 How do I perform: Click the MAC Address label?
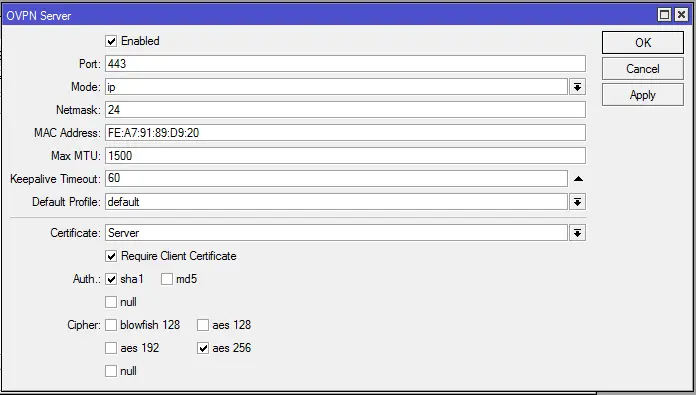point(67,133)
